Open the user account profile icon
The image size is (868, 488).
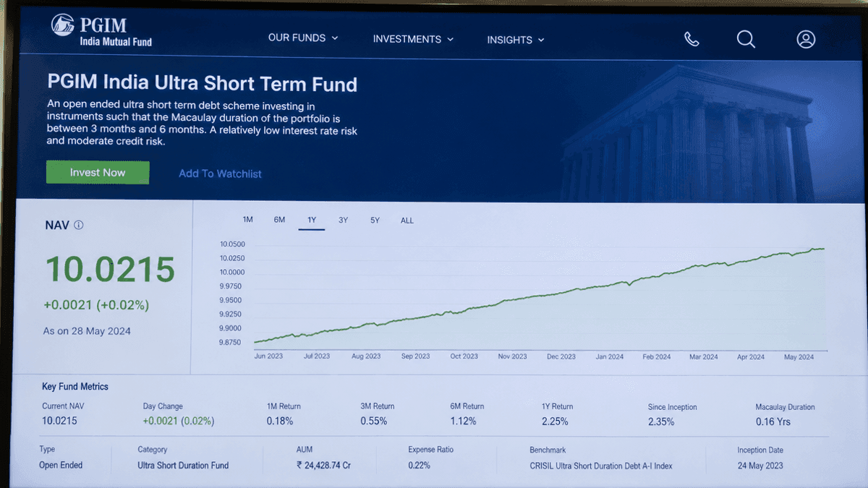pos(806,39)
